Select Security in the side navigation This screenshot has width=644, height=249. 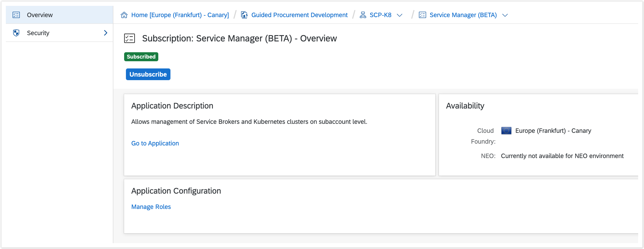point(38,33)
